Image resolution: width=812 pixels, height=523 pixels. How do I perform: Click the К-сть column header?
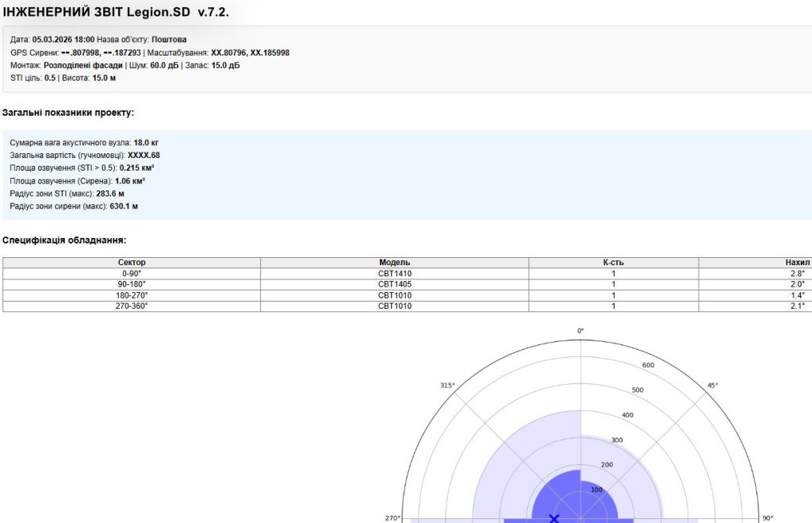point(613,263)
